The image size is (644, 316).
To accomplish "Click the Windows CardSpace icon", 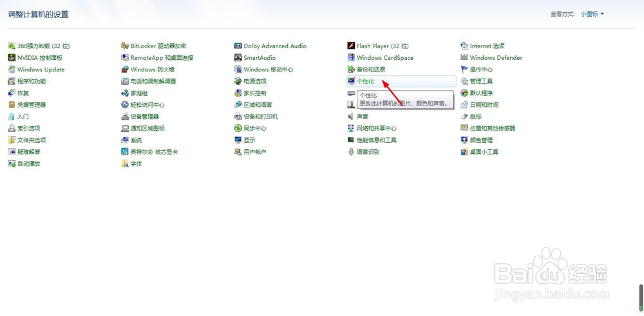I will (351, 58).
